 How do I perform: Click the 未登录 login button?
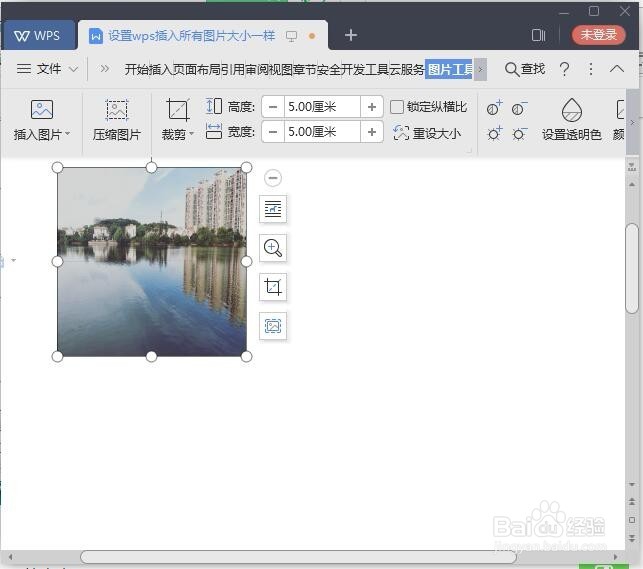tap(598, 34)
